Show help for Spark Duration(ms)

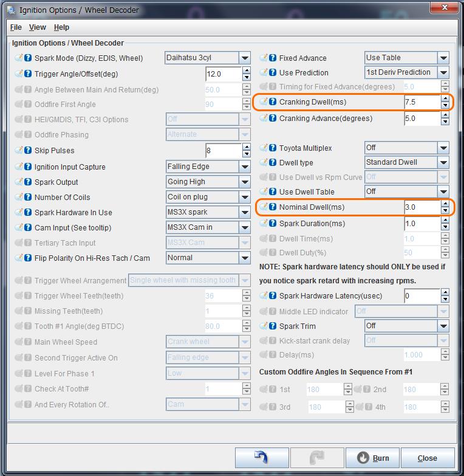coord(273,223)
